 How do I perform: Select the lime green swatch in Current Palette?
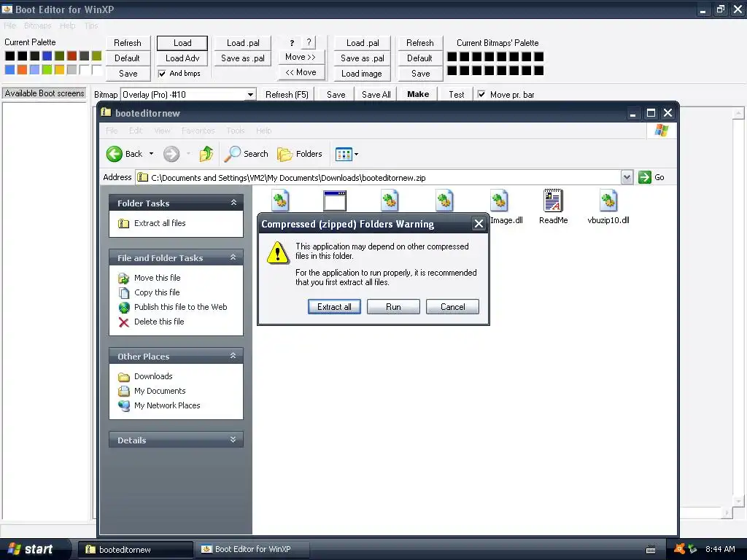pos(47,70)
